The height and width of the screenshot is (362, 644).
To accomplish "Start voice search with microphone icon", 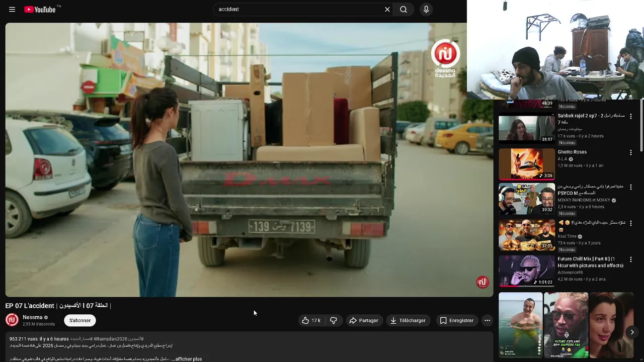I will pyautogui.click(x=426, y=10).
